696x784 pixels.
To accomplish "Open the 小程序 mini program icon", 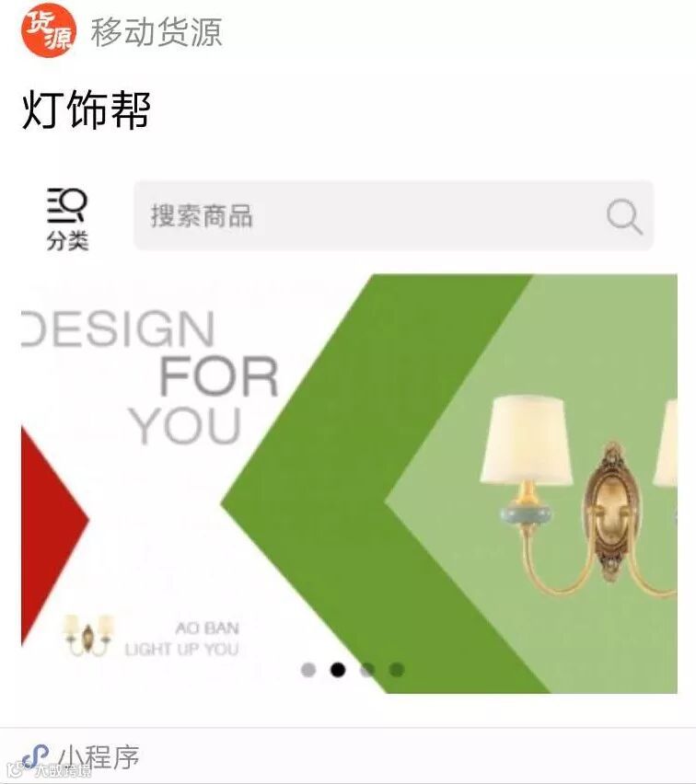I will click(35, 757).
